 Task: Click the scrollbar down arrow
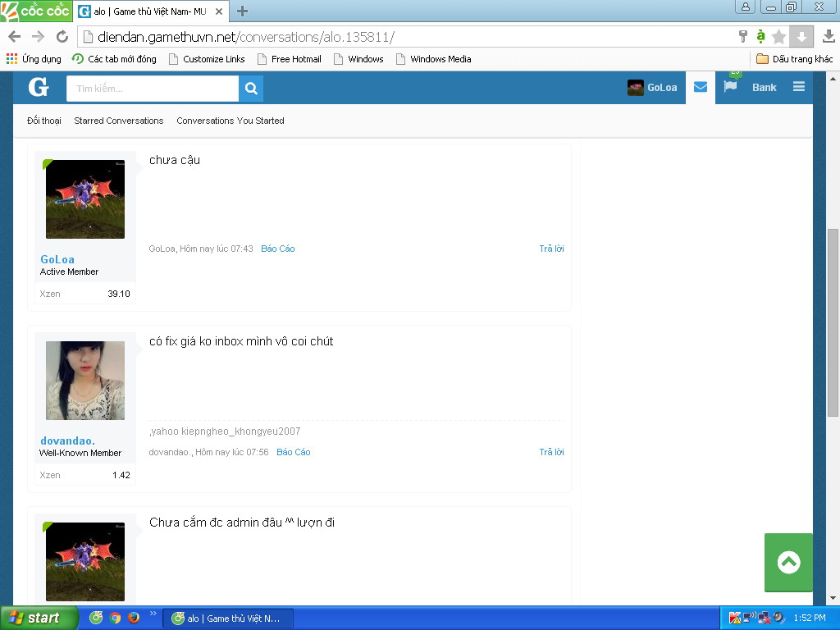(833, 598)
